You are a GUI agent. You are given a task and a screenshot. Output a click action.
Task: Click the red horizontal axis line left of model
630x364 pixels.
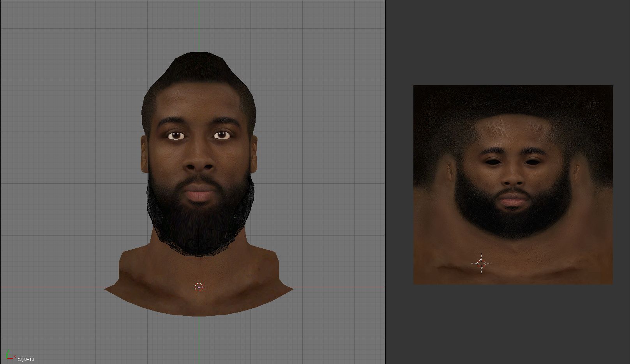pos(51,287)
